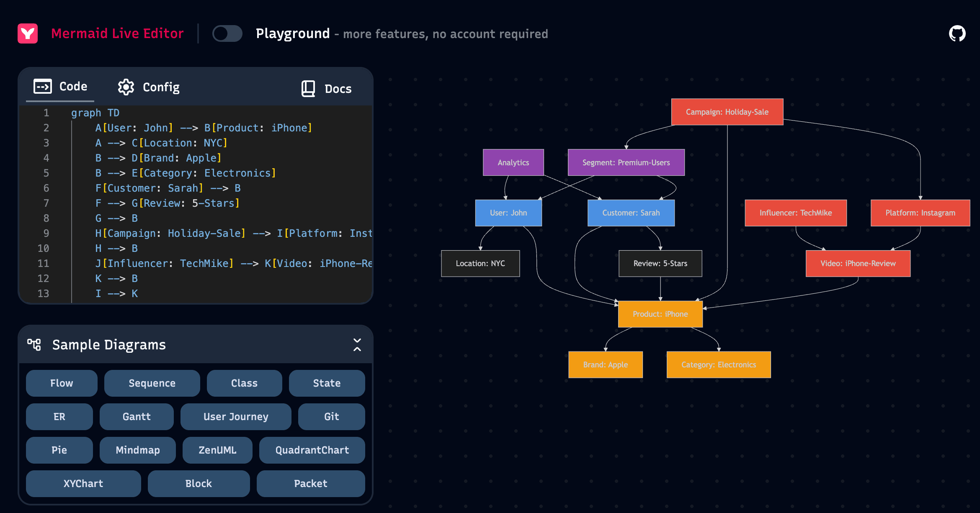Load the Packet sample diagram
980x513 pixels.
pos(311,484)
